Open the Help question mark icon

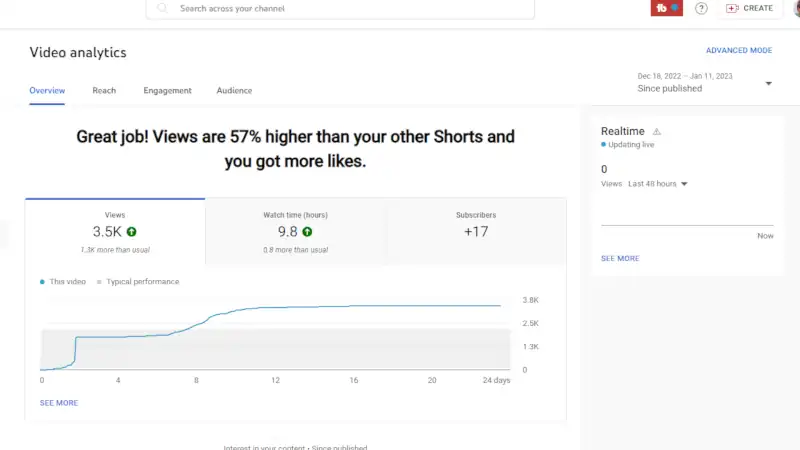pos(702,8)
